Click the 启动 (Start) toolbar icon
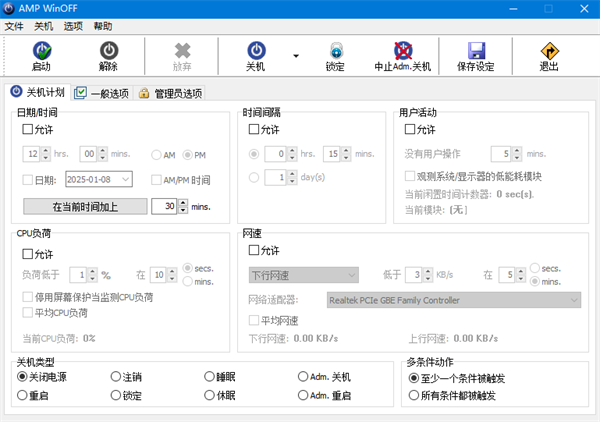 [42, 51]
